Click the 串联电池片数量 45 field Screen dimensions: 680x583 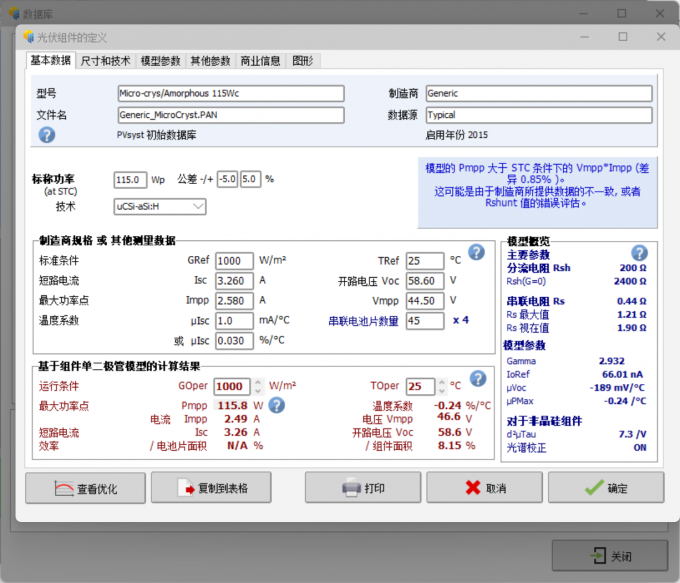pos(425,321)
